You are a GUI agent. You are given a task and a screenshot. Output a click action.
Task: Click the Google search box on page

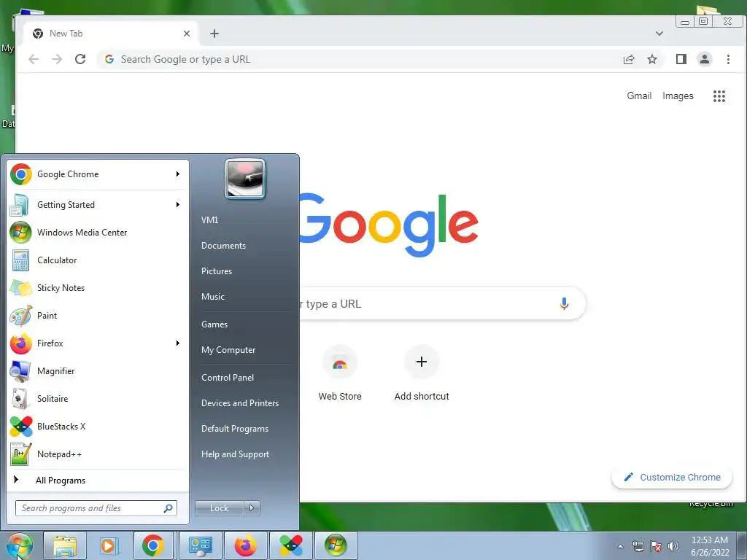(x=426, y=304)
